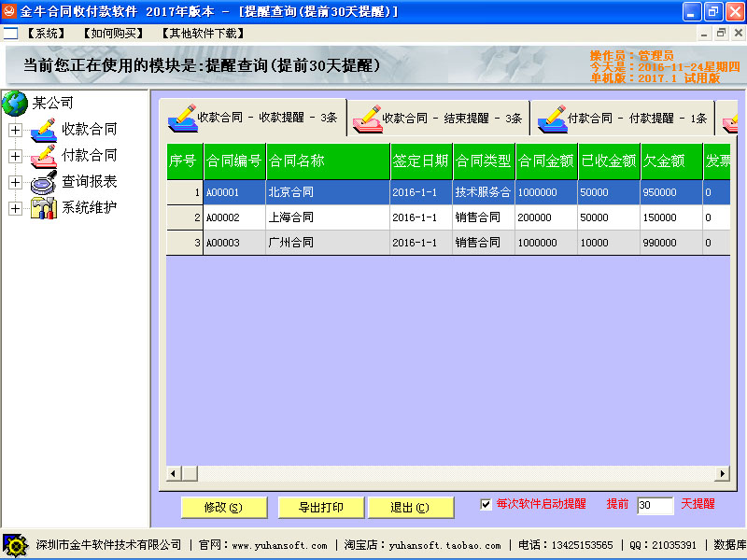This screenshot has width=747, height=560.
Task: Click the icon on 收款合同 - 结束提醒 tab
Action: 367,119
